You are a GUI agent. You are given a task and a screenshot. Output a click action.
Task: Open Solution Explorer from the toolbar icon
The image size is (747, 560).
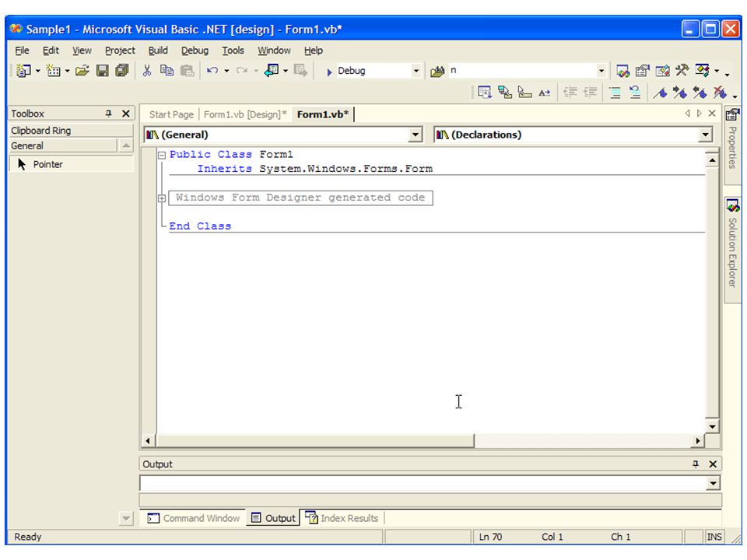point(622,71)
